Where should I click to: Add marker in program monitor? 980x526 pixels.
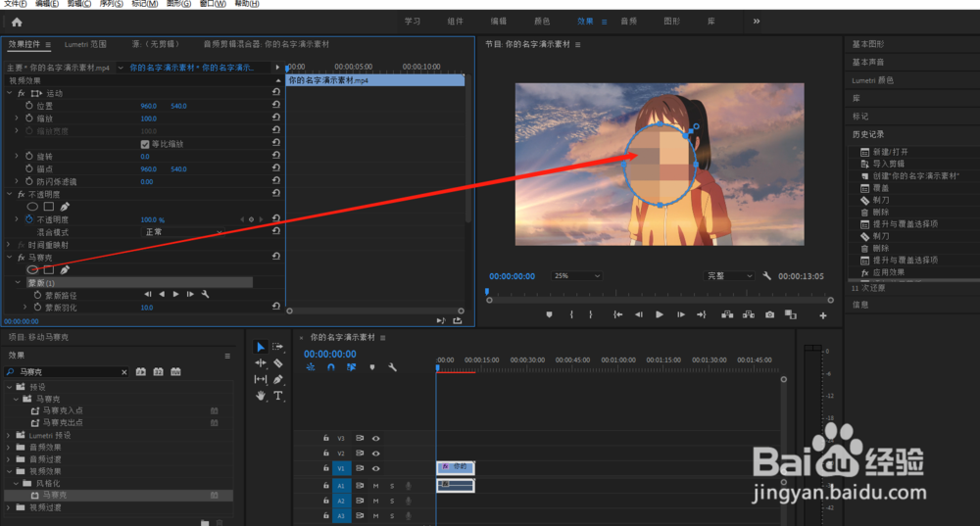click(549, 314)
